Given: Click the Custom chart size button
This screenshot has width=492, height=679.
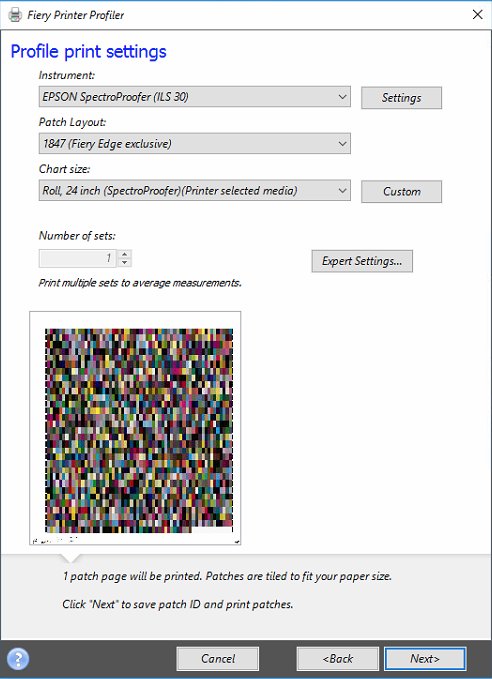Looking at the screenshot, I should click(x=401, y=191).
